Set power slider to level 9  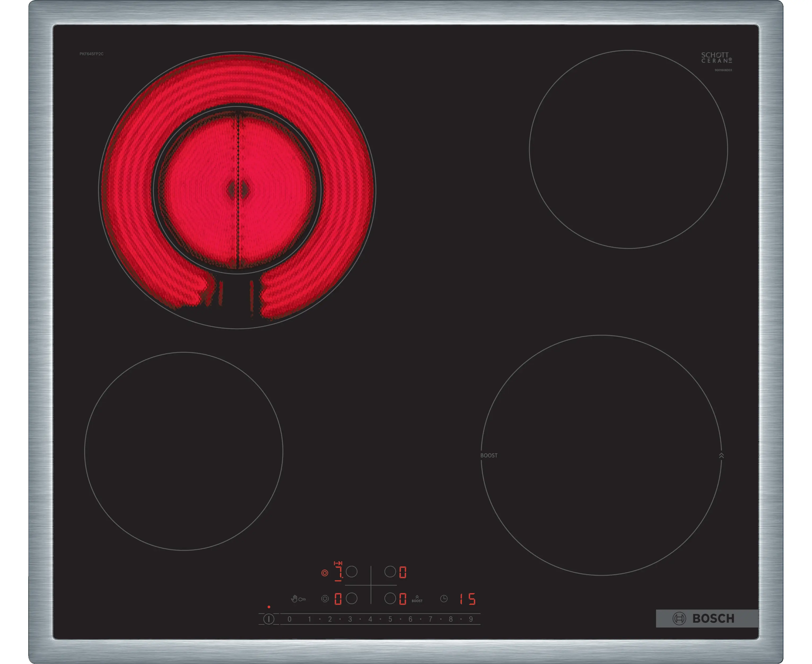coord(471,619)
